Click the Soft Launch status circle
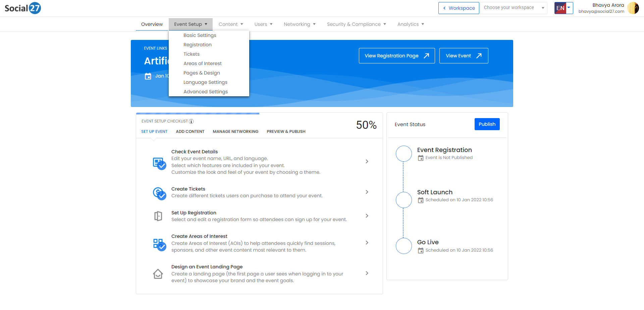 [x=404, y=200]
